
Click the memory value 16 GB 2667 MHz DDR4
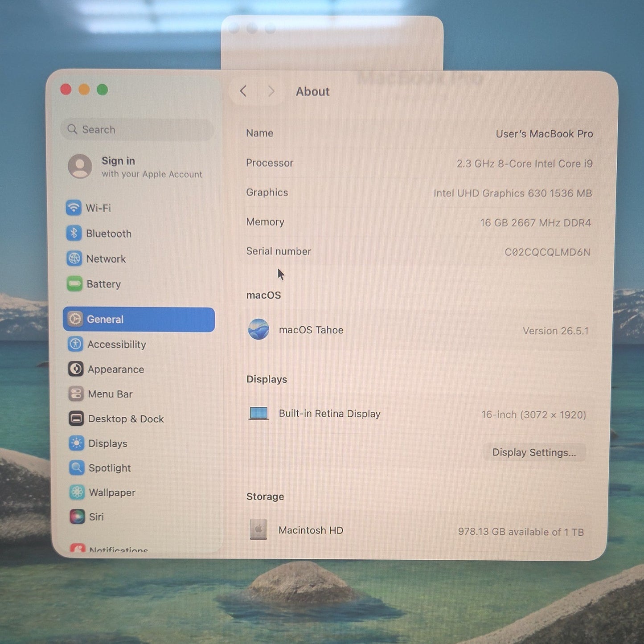pos(535,222)
